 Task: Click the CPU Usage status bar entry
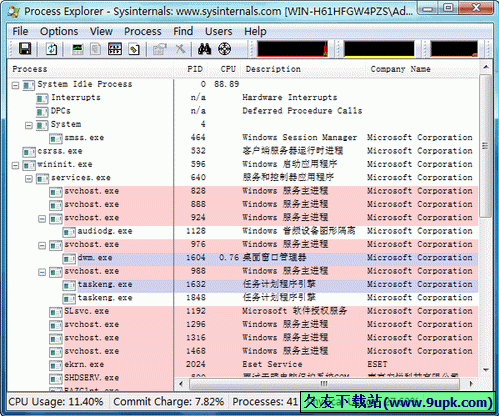(56, 402)
